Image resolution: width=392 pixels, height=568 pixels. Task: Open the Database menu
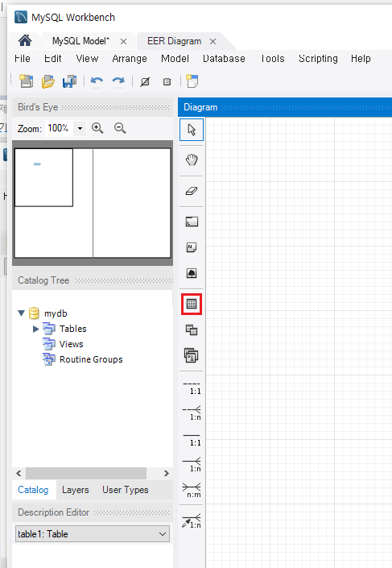point(224,59)
